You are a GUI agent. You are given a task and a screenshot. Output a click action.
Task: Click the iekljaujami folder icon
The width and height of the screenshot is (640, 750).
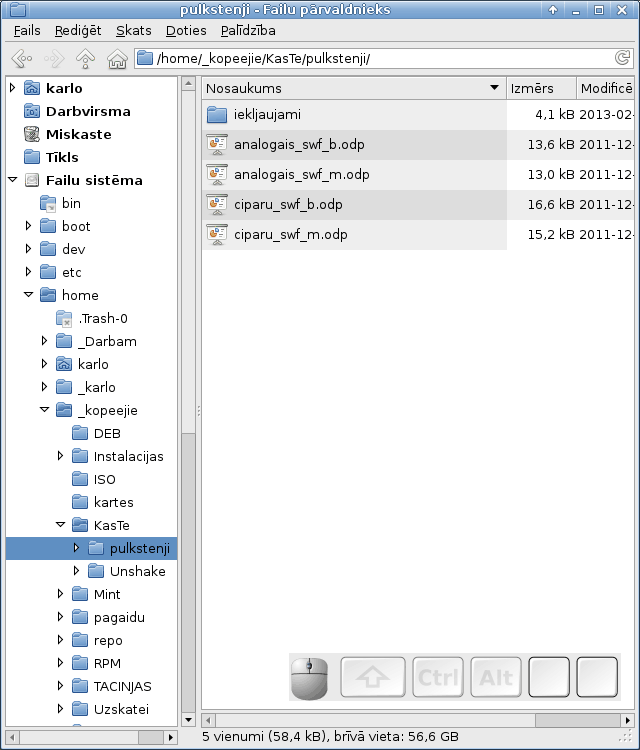click(x=217, y=115)
